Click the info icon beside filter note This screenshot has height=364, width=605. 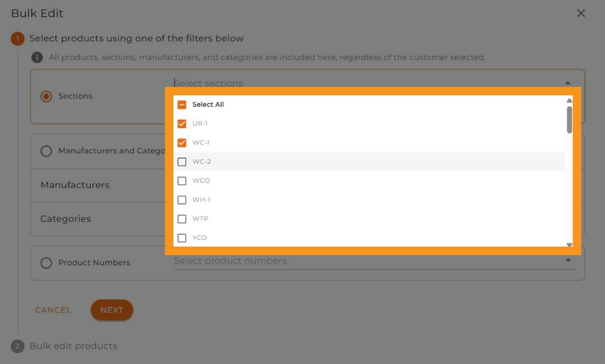coord(37,57)
